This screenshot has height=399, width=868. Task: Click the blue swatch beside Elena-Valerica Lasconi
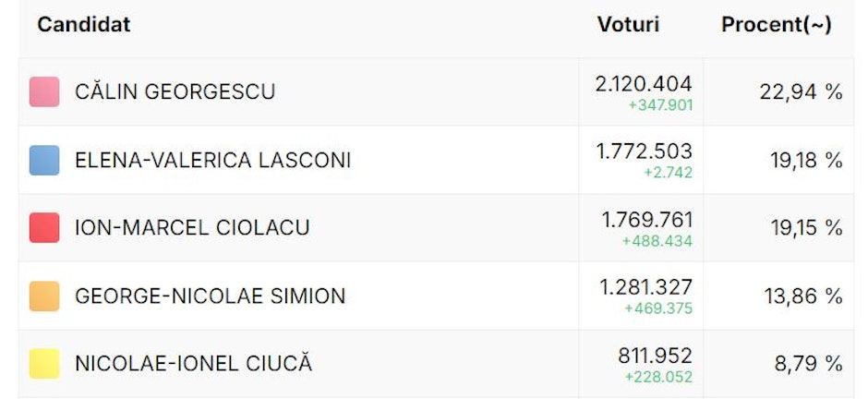(44, 161)
